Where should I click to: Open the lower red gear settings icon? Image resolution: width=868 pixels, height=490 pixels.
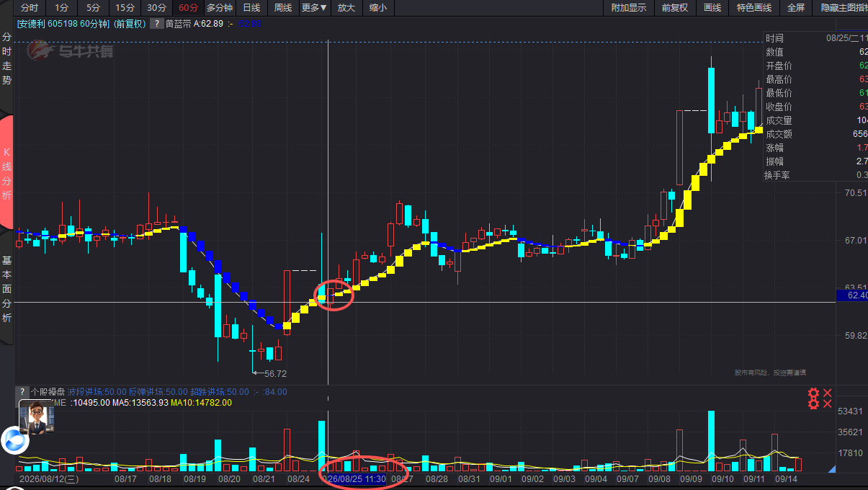(814, 404)
